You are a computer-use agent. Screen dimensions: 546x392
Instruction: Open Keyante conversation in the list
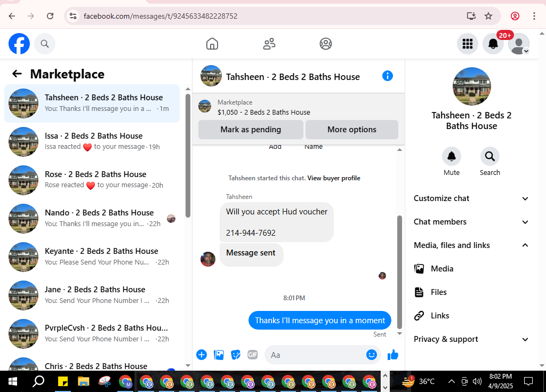(x=92, y=257)
